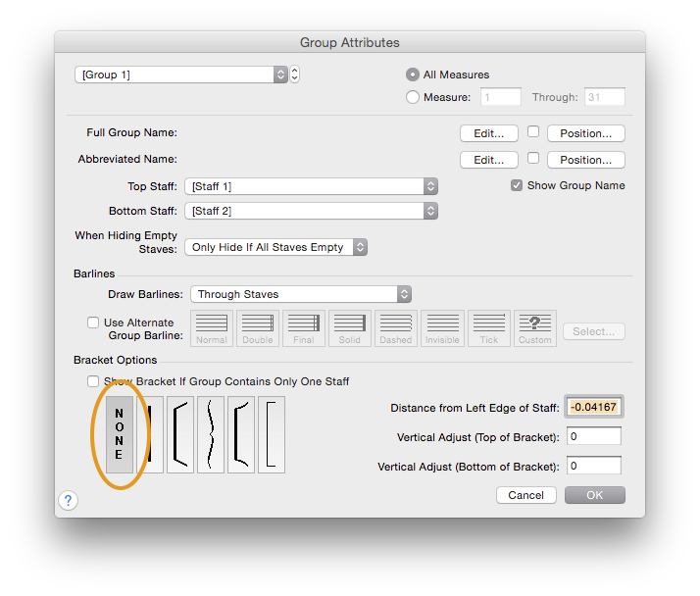
Task: Select the Solid barline style
Action: coord(350,328)
